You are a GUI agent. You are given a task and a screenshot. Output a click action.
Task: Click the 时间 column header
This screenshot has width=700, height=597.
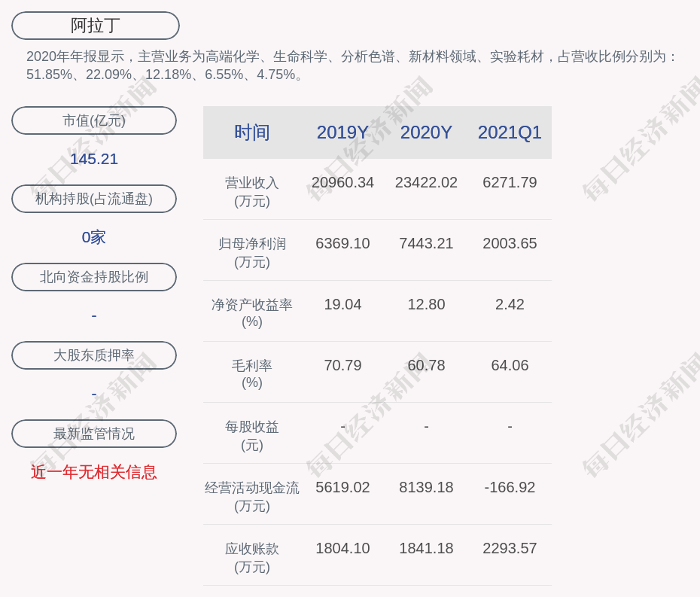point(252,132)
